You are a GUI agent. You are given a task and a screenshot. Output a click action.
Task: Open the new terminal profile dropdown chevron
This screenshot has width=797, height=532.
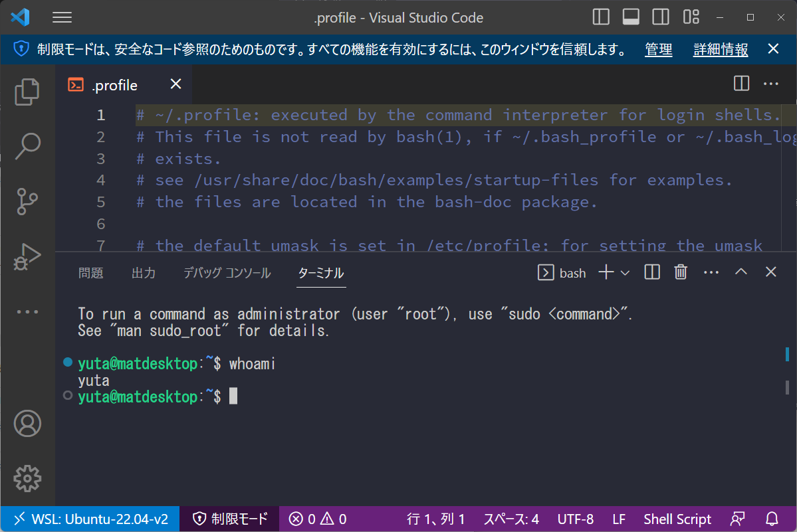pyautogui.click(x=626, y=272)
